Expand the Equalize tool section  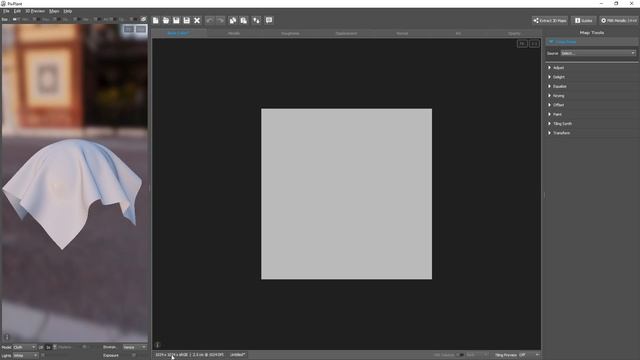click(x=592, y=87)
